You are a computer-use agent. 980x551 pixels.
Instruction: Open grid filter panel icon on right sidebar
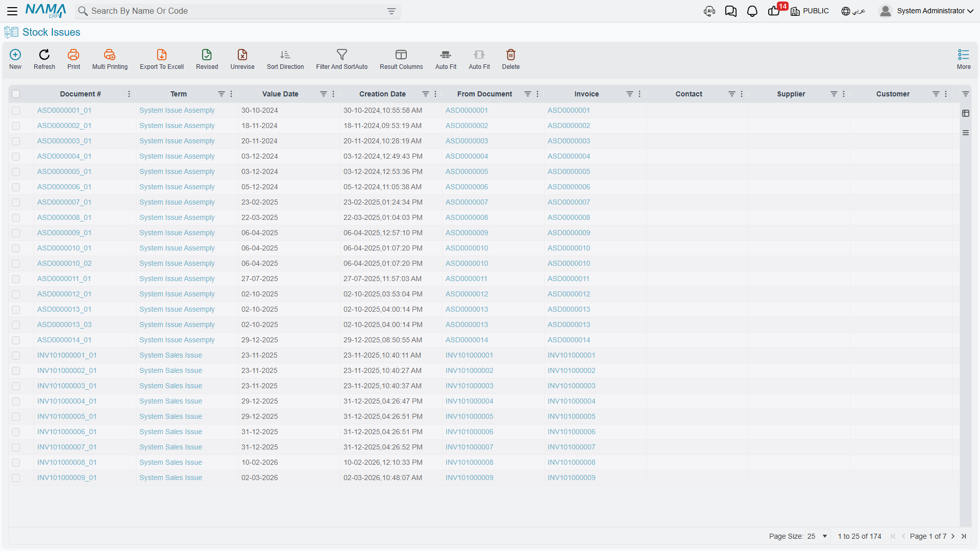pyautogui.click(x=966, y=94)
